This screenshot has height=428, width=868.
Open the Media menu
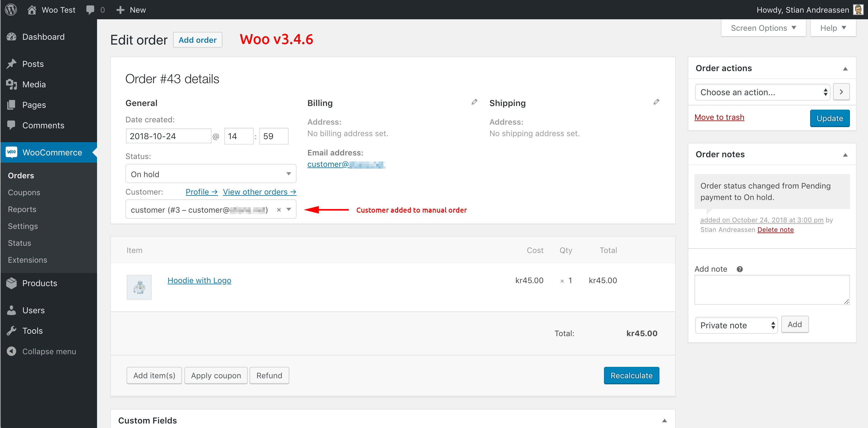click(x=49, y=85)
